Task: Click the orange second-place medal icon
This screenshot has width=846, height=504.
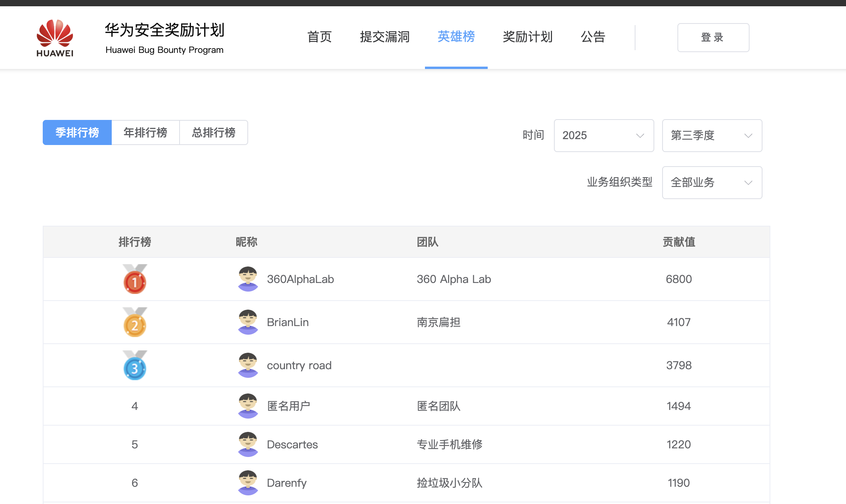Action: tap(135, 323)
